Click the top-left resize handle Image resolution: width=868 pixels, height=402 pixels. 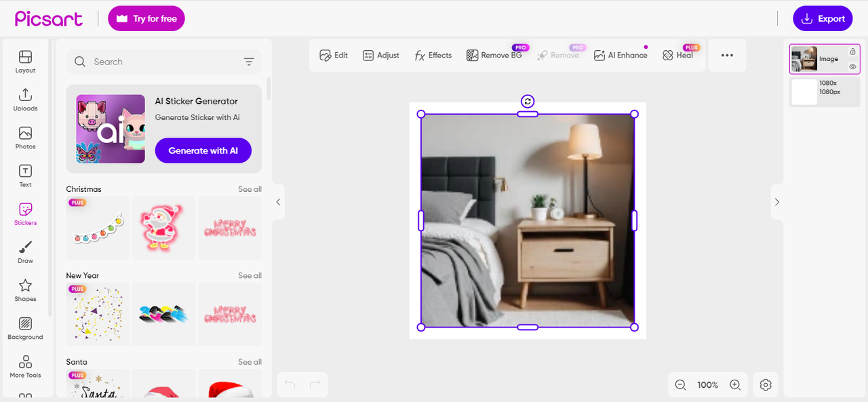pyautogui.click(x=421, y=114)
